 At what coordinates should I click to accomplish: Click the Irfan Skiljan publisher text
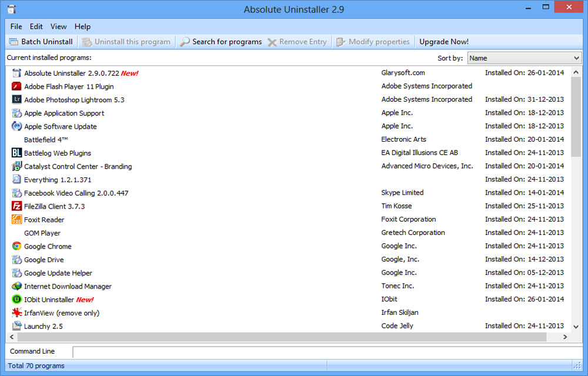coord(400,313)
